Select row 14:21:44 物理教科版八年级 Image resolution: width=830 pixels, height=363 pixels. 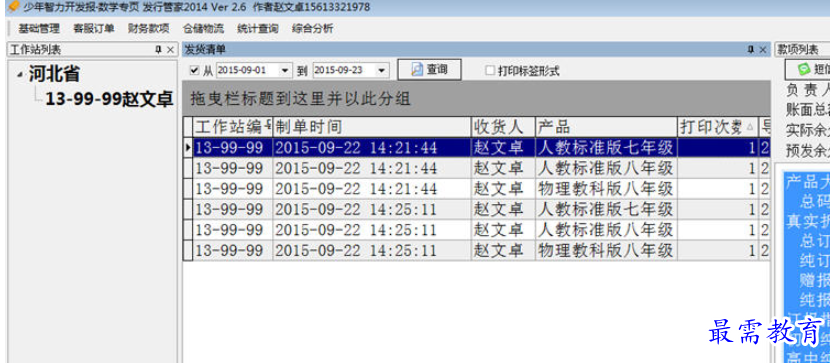pyautogui.click(x=476, y=189)
